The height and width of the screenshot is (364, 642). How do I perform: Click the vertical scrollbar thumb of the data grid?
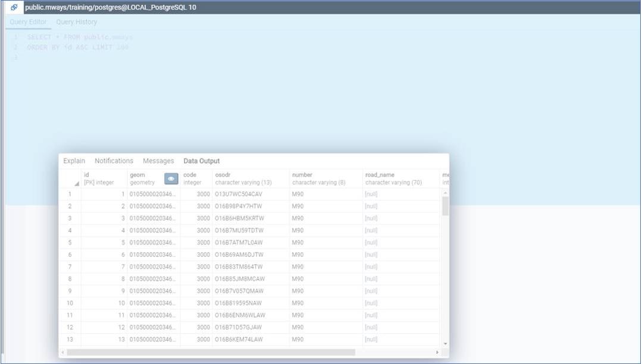click(x=446, y=206)
